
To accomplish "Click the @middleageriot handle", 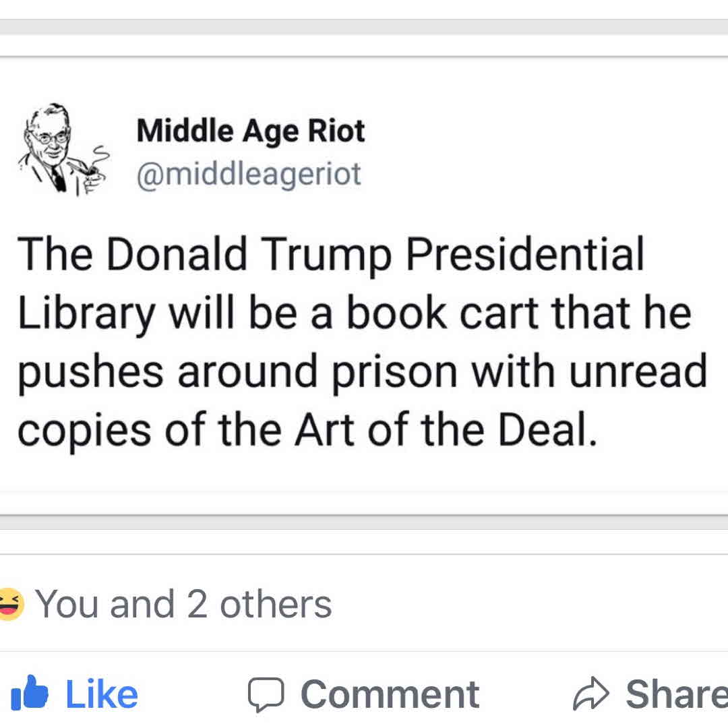I will click(249, 175).
